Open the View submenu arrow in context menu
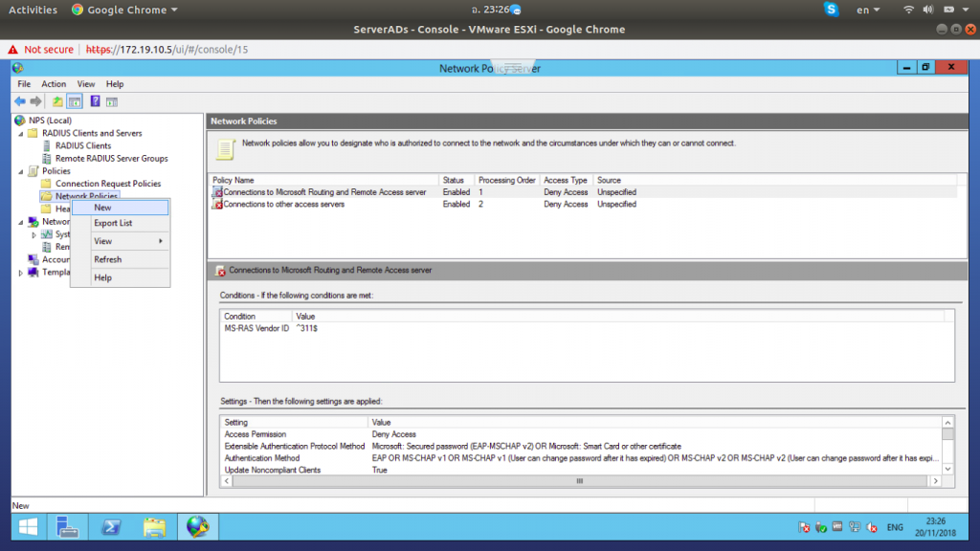 [x=161, y=241]
